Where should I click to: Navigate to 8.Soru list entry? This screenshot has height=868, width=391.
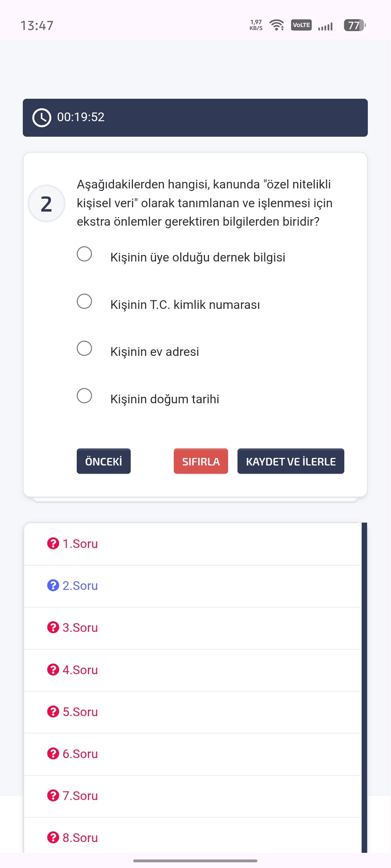(80, 838)
